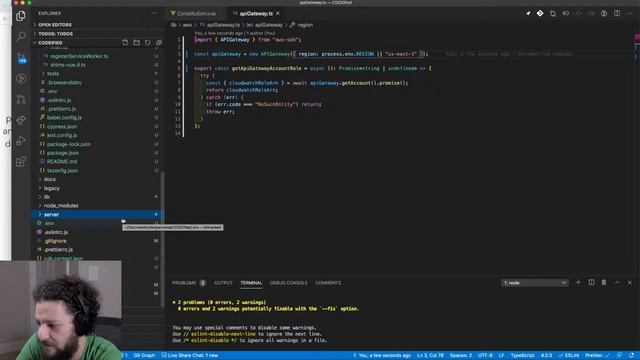640x360 pixels.
Task: Click Ln 3, Col 78 cursor position
Action: pyautogui.click(x=430, y=356)
